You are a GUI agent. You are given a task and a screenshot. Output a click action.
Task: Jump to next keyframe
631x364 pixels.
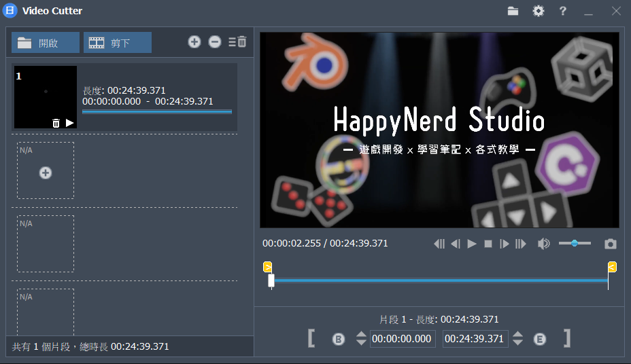point(521,244)
